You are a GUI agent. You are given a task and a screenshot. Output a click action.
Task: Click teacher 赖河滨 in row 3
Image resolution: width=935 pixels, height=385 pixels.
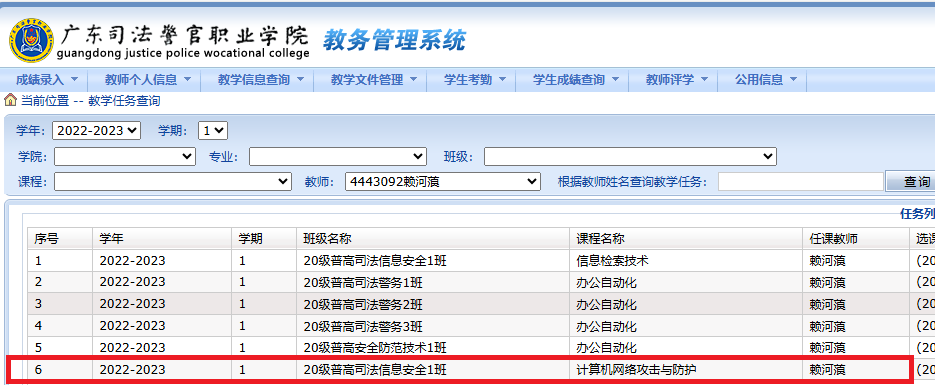[827, 305]
